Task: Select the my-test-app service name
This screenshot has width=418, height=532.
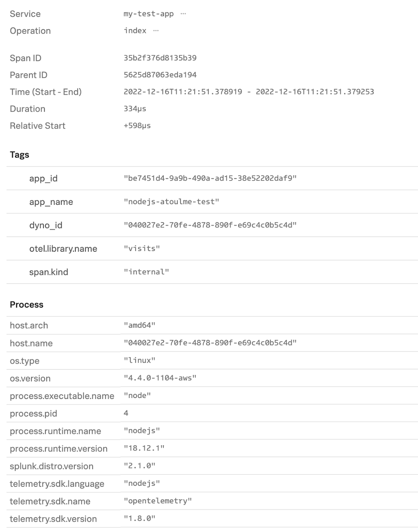Action: 148,14
